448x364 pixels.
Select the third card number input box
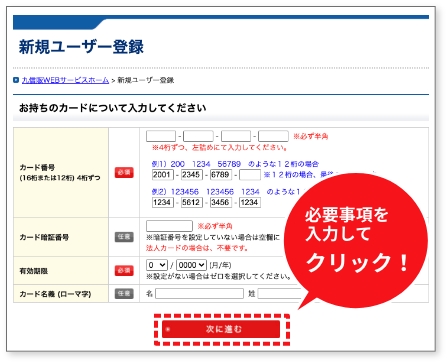[x=236, y=136]
